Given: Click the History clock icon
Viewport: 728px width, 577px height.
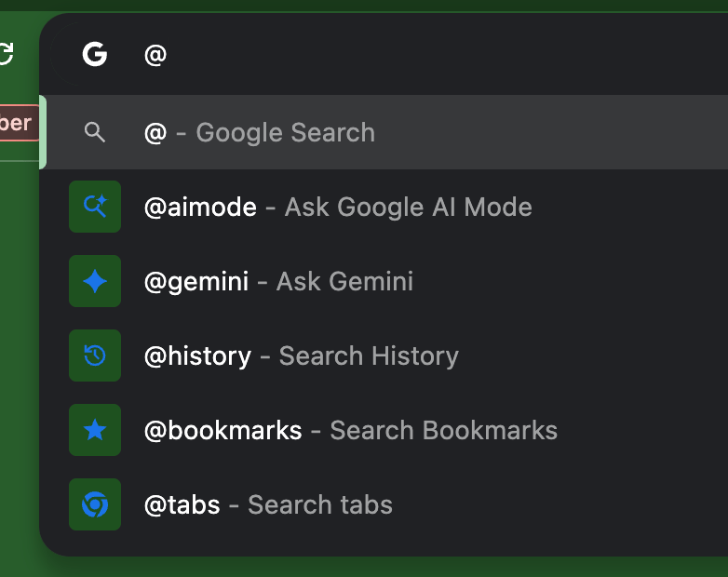Looking at the screenshot, I should [95, 356].
